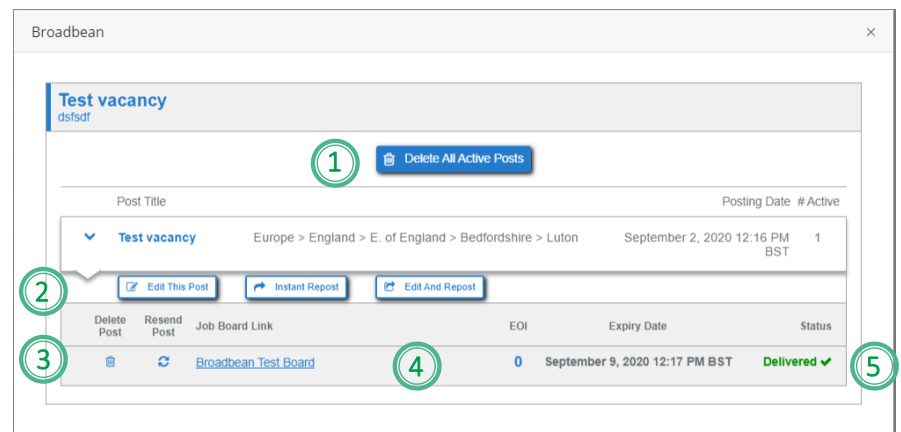Screen dimensions: 901x432
Task: Select the expiry date September 9, 2020
Action: pyautogui.click(x=638, y=362)
